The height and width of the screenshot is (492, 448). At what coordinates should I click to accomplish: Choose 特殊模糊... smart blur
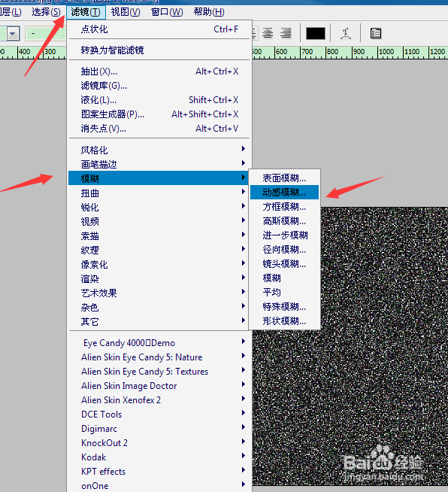coord(284,306)
